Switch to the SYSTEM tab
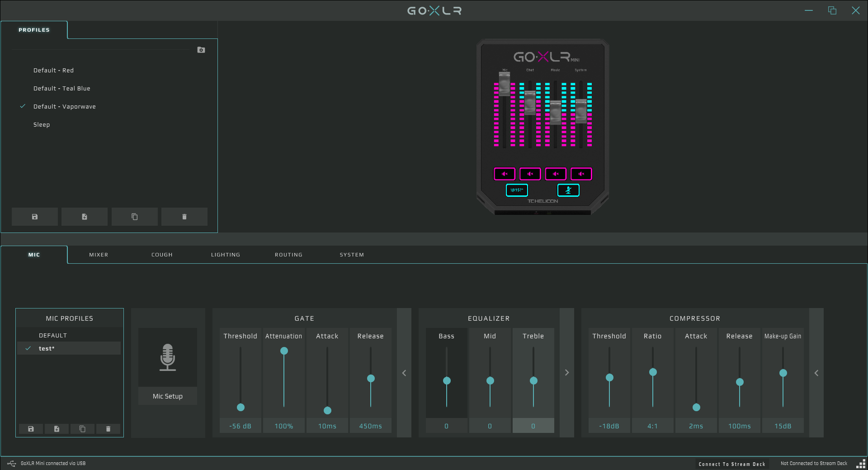The width and height of the screenshot is (868, 470). pos(352,255)
